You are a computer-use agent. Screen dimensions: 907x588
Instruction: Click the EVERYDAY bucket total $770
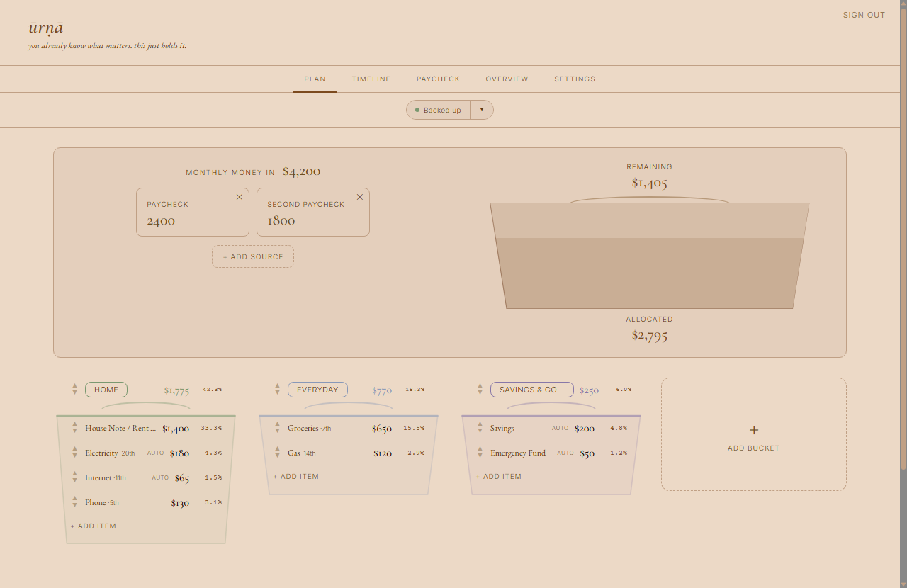[382, 390]
